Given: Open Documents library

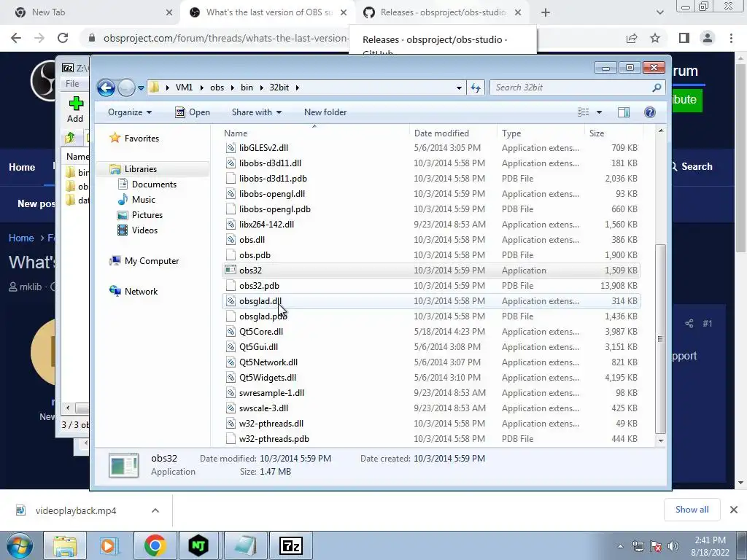Looking at the screenshot, I should 154,184.
